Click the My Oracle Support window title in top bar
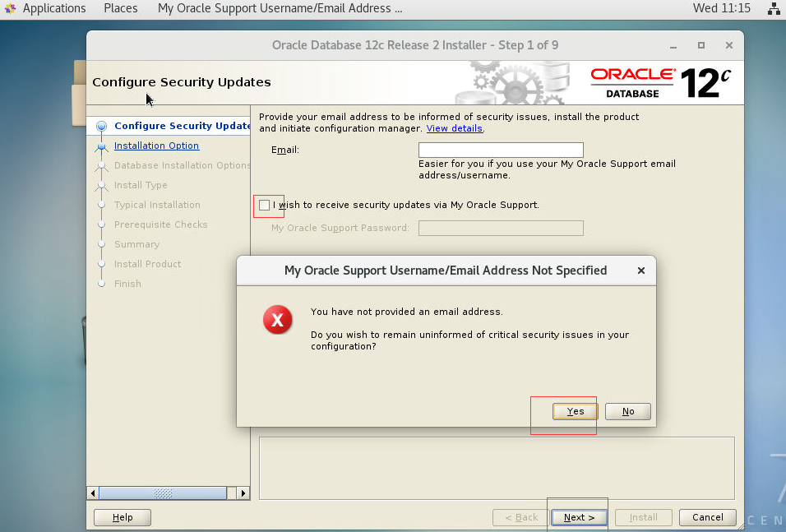This screenshot has width=786, height=532. click(x=280, y=8)
